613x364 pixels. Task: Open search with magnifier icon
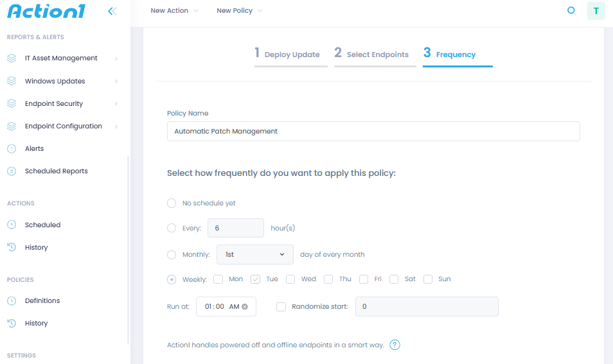[x=571, y=10]
